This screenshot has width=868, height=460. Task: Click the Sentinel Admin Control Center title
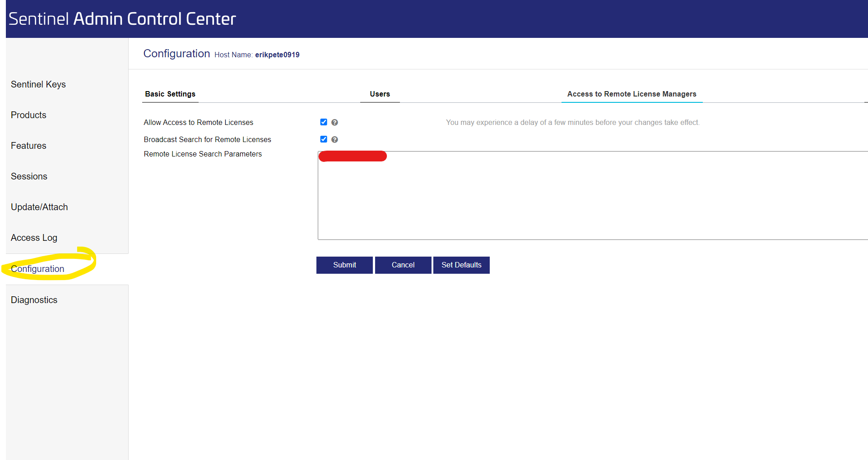tap(122, 19)
